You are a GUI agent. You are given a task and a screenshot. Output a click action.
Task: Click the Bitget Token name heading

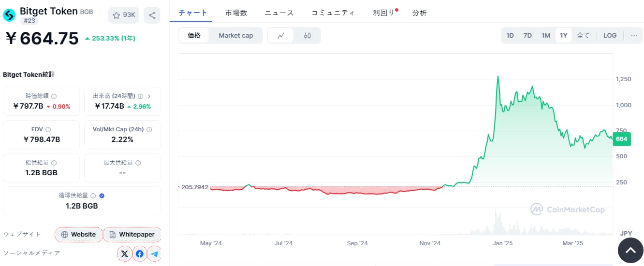coord(49,11)
